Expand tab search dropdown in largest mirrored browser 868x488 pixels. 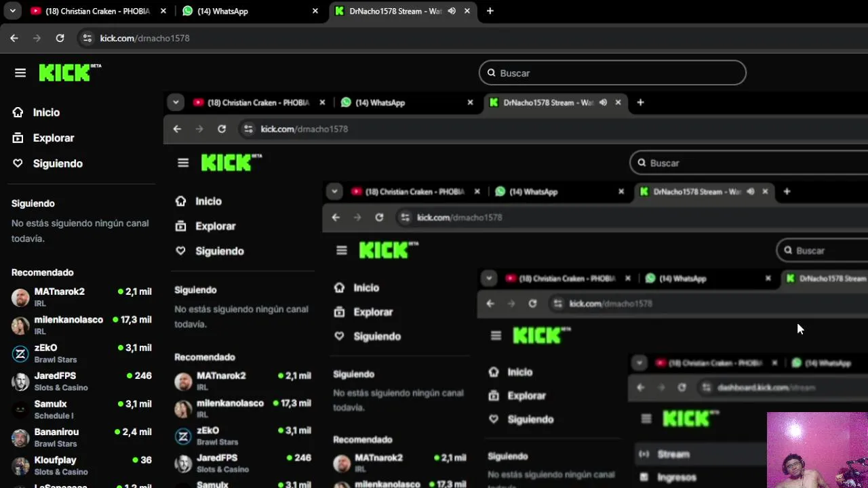(176, 102)
